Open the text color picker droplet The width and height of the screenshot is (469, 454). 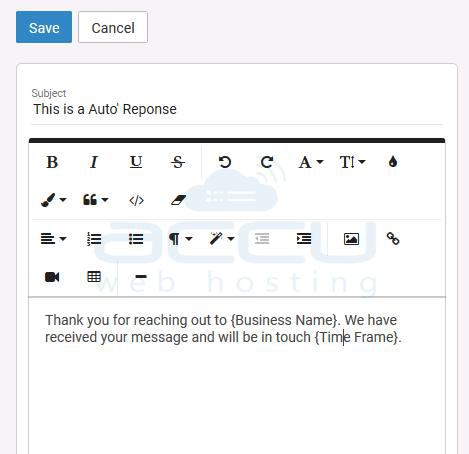point(393,162)
